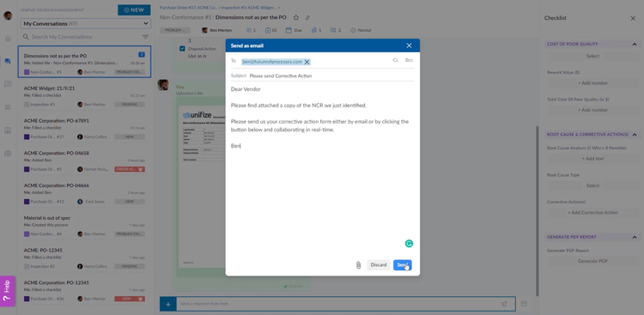Click the 'Inspection #3: ACME Widget...' breadcrumb
This screenshot has height=315, width=644.
point(249,8)
